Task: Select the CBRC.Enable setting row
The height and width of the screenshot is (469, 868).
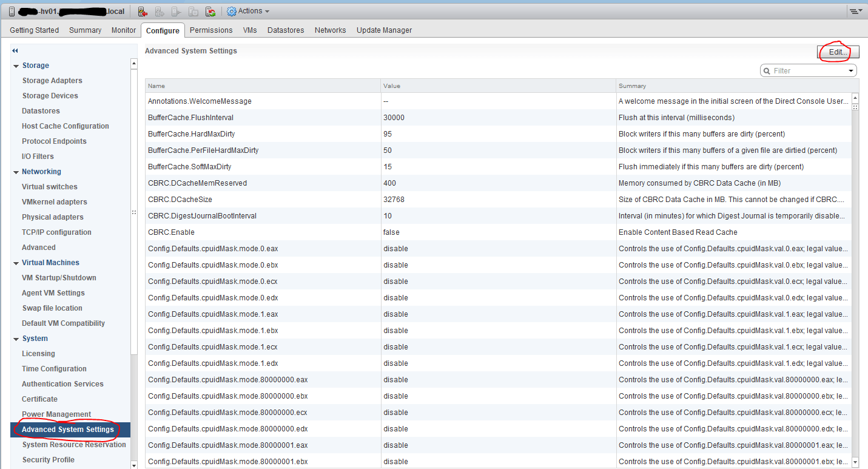Action: click(498, 232)
